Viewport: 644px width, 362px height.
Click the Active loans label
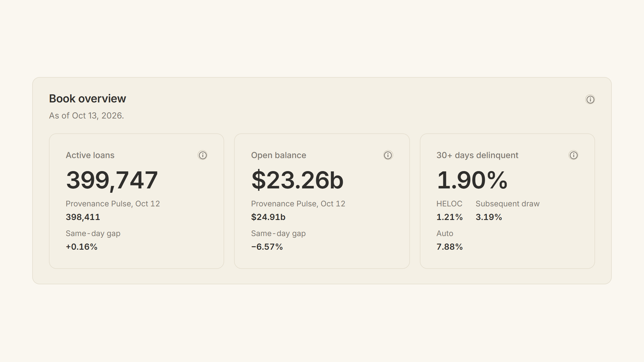(x=90, y=155)
